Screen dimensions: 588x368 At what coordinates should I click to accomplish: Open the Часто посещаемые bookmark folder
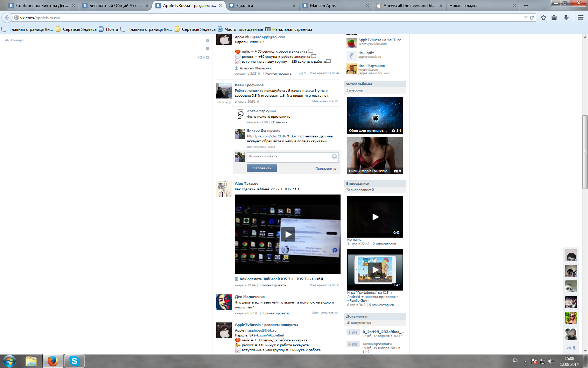(x=240, y=29)
